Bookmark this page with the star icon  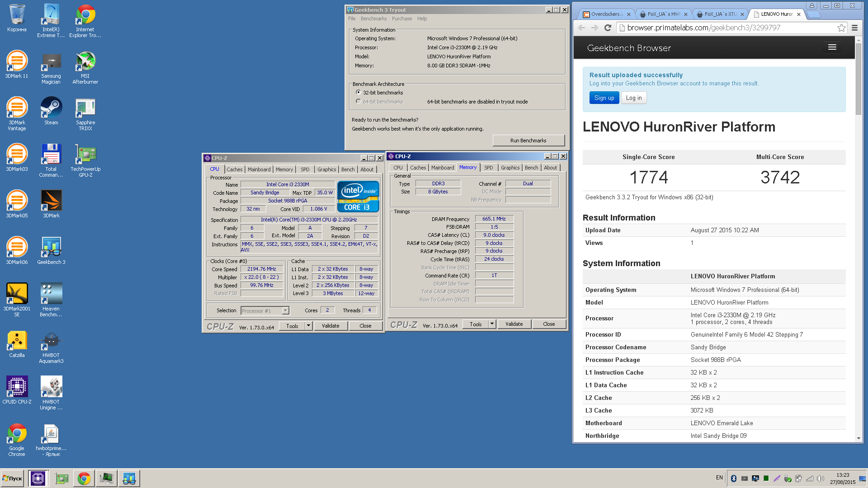click(x=841, y=28)
